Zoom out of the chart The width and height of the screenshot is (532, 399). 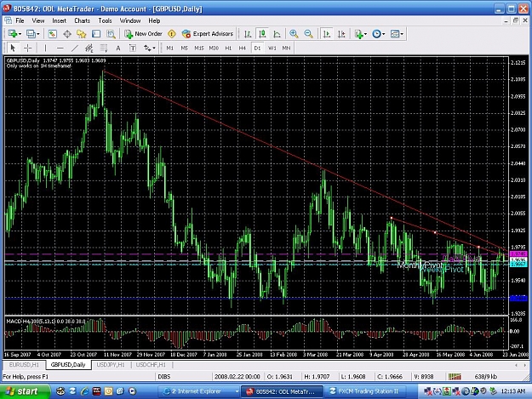click(308, 34)
